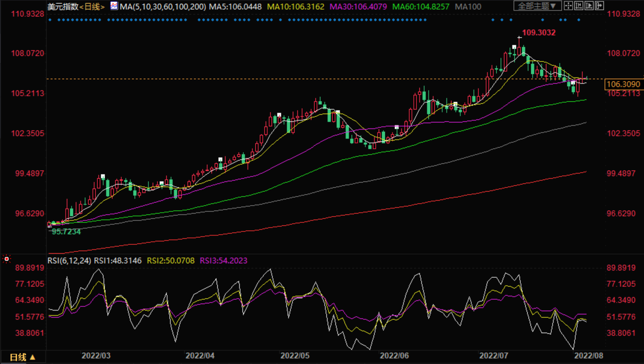Click the current price tag 106.3090
This screenshot has height=364, width=644.
coord(623,84)
